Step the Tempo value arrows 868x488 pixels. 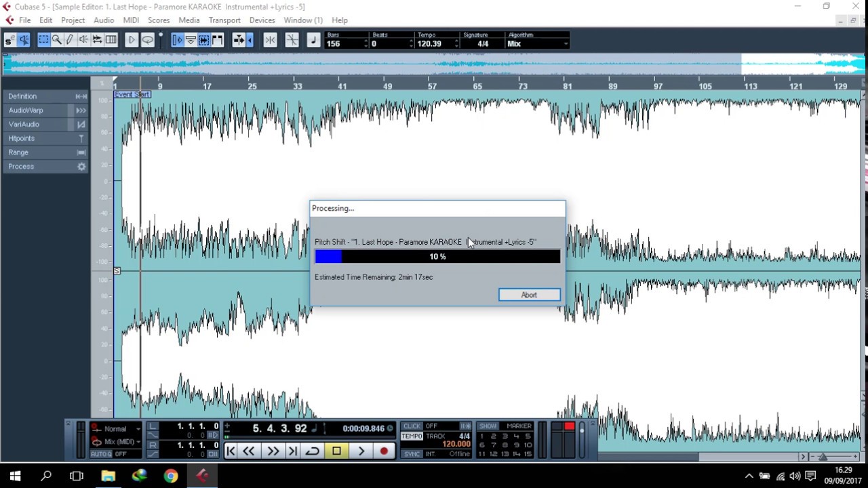[x=456, y=43]
